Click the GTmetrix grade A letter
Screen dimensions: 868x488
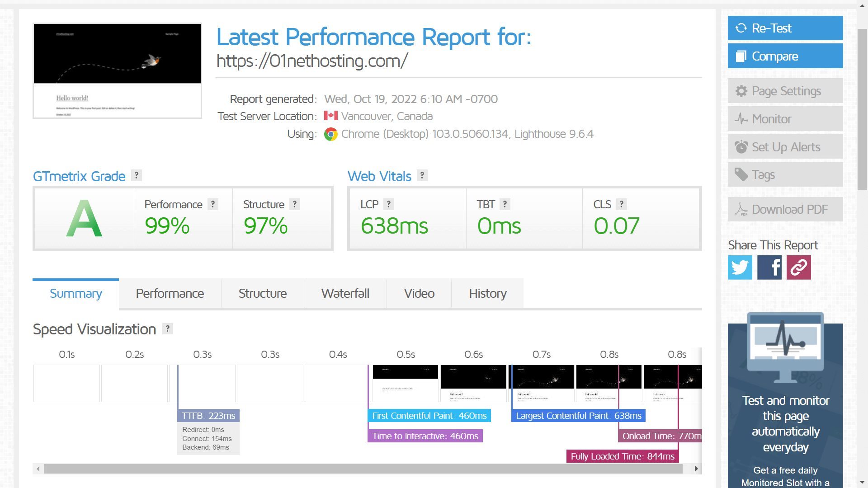coord(84,219)
